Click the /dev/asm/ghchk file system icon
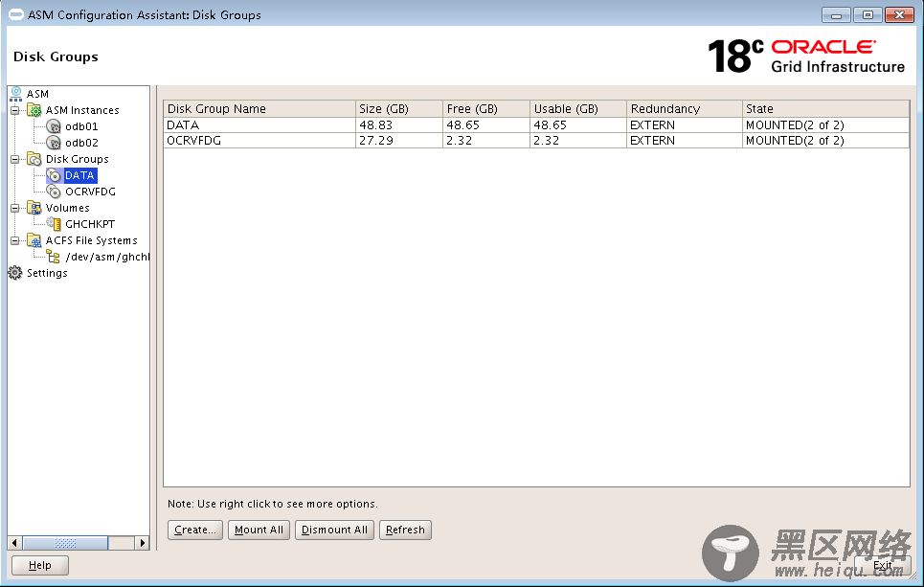Viewport: 924px width, 587px height. coord(54,257)
